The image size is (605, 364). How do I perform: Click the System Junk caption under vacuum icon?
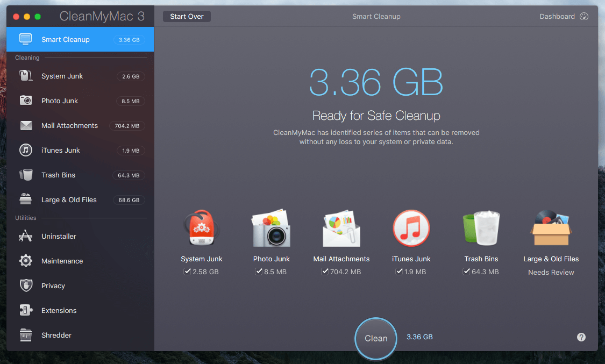pos(202,259)
